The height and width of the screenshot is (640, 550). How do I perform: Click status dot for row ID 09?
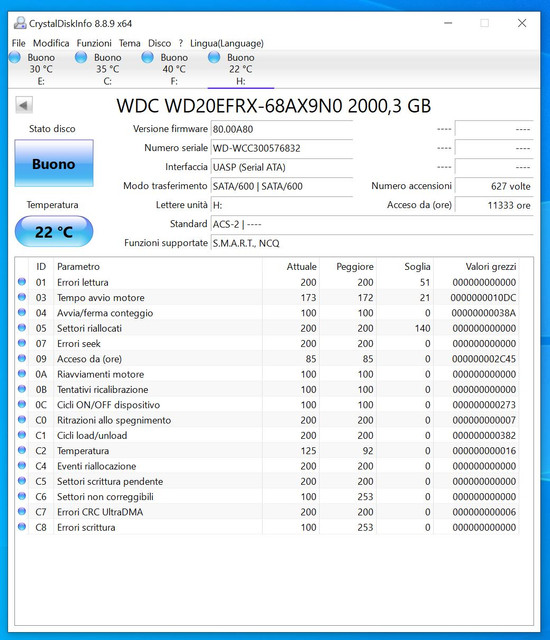[x=22, y=358]
